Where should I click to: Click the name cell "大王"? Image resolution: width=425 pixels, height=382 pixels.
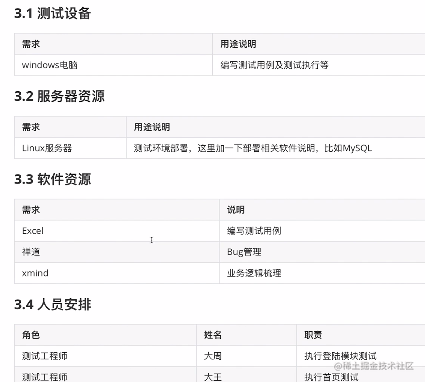tap(246, 375)
